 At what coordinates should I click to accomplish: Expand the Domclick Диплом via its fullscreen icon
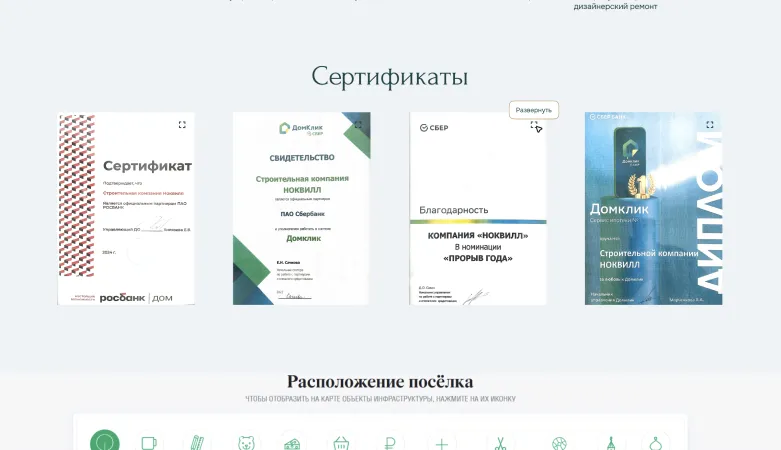coord(710,125)
